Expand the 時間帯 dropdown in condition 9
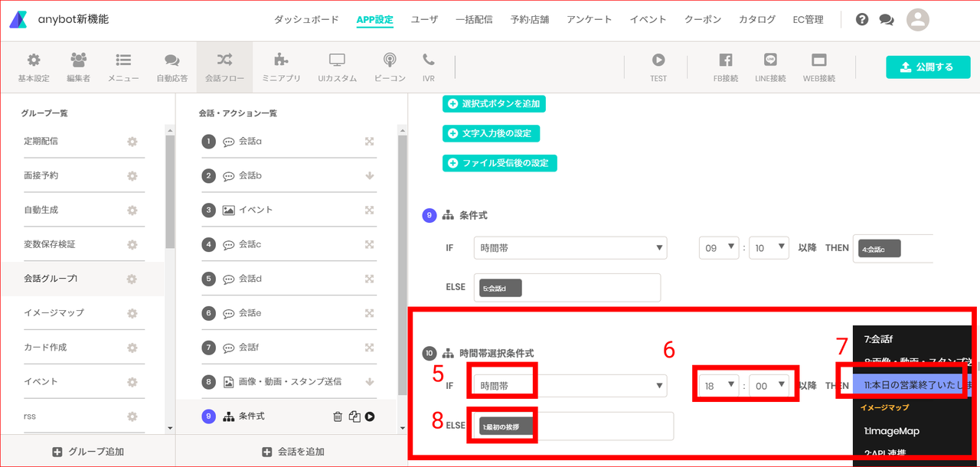This screenshot has height=467, width=980. coord(570,248)
